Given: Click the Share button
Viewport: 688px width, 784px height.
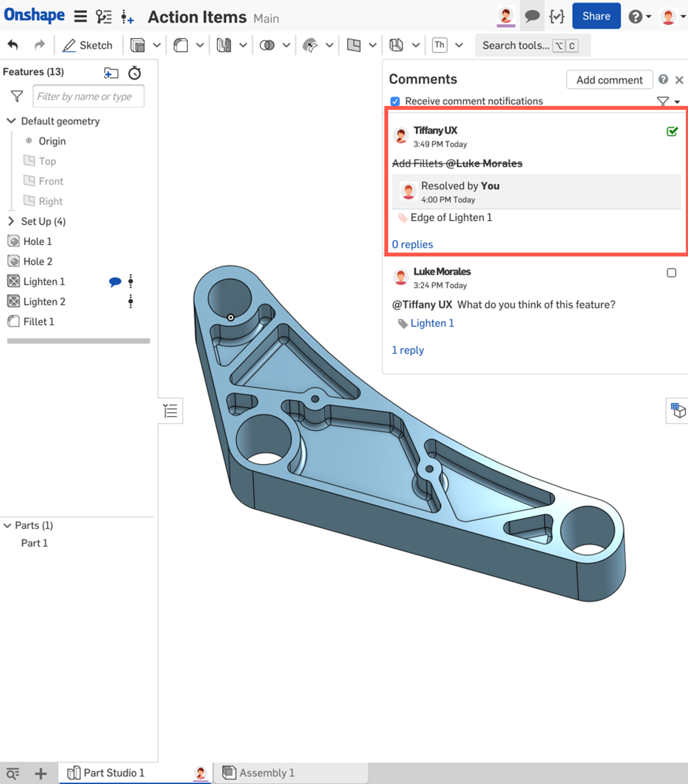Looking at the screenshot, I should coord(596,16).
